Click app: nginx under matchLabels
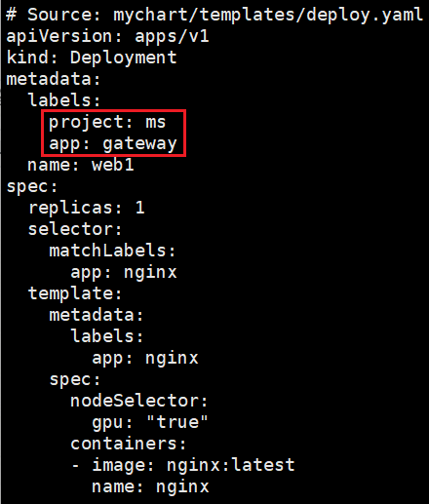This screenshot has width=429, height=504. [124, 272]
